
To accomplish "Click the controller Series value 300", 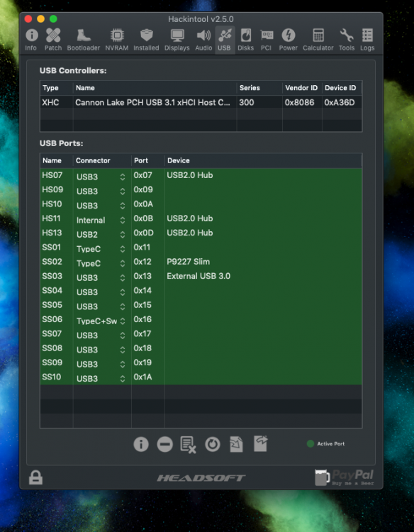I will [x=247, y=102].
